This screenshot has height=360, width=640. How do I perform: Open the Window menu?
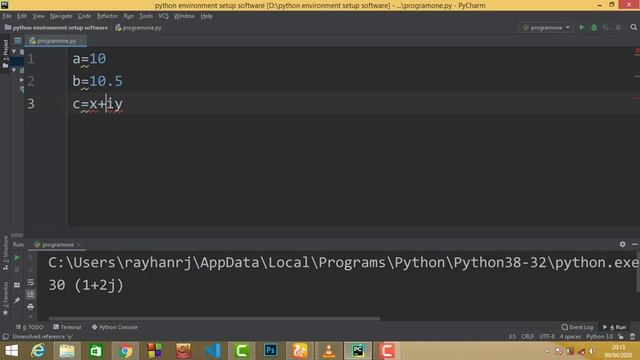click(184, 16)
